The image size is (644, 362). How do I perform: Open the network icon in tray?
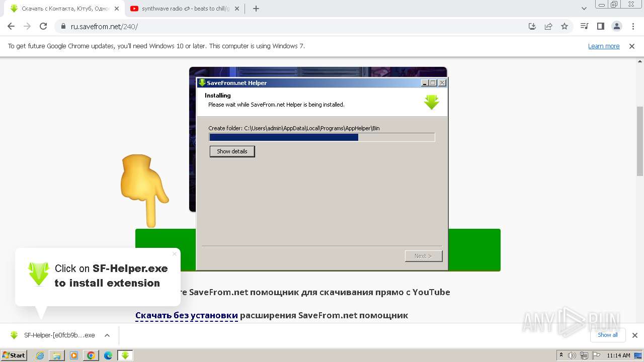[x=584, y=355]
